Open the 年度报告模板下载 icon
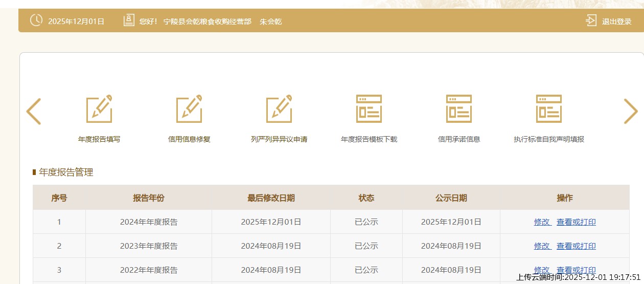This screenshot has height=284, width=644. tap(369, 109)
